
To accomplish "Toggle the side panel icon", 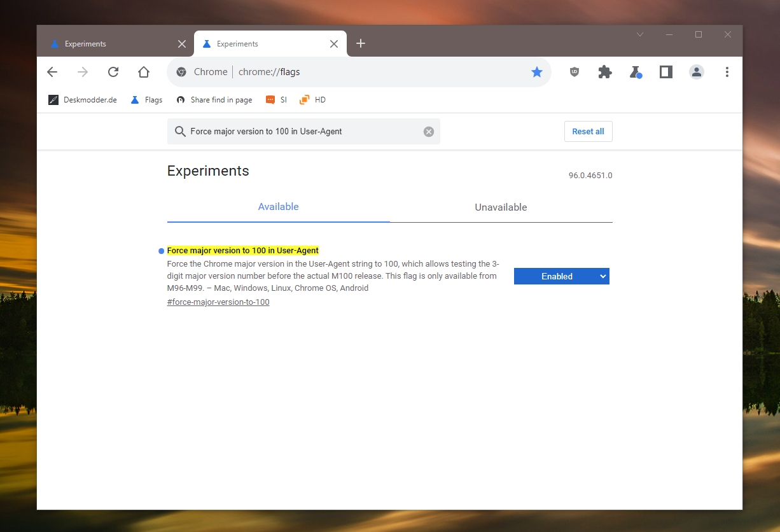I will click(666, 72).
